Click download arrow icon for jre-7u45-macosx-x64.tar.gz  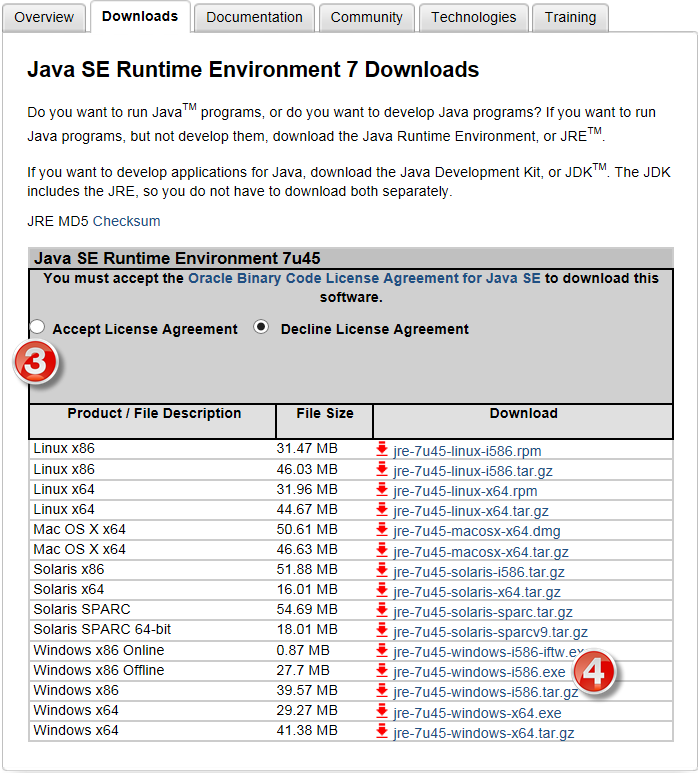(382, 550)
